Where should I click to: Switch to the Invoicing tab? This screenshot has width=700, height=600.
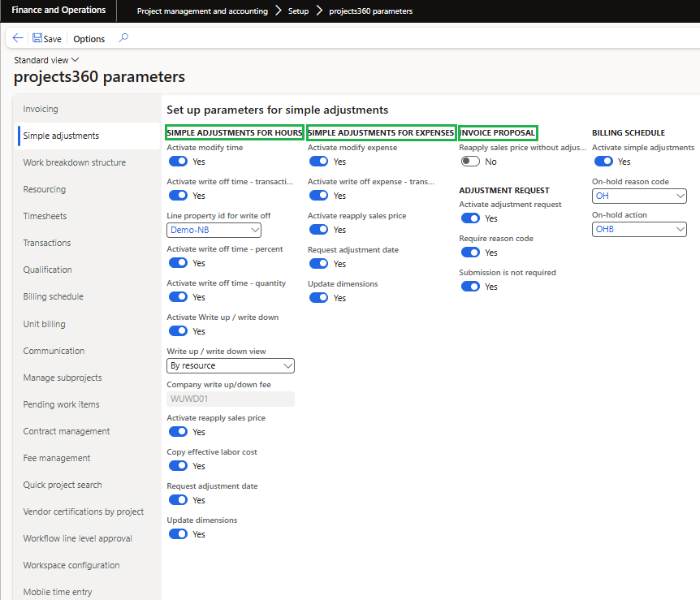(x=41, y=109)
